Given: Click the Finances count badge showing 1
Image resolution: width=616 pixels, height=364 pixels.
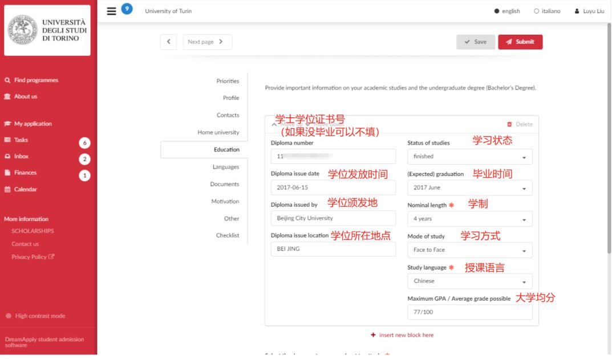Looking at the screenshot, I should pos(84,175).
